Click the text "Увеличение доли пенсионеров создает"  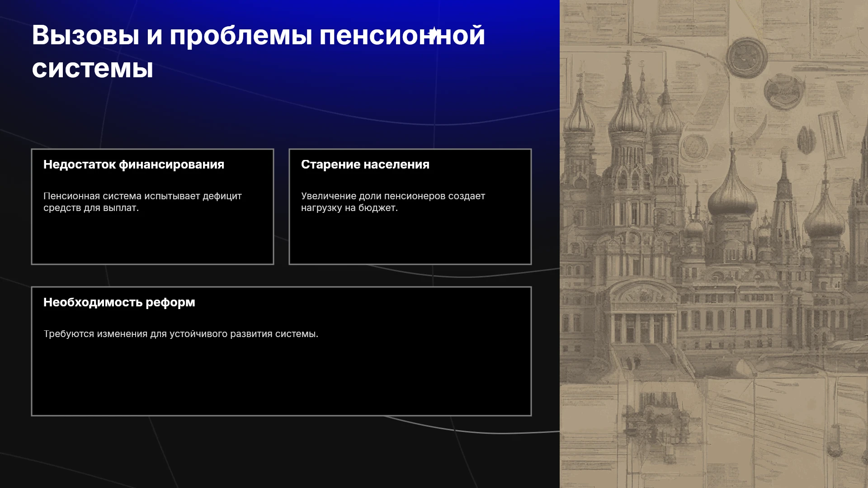pos(393,196)
